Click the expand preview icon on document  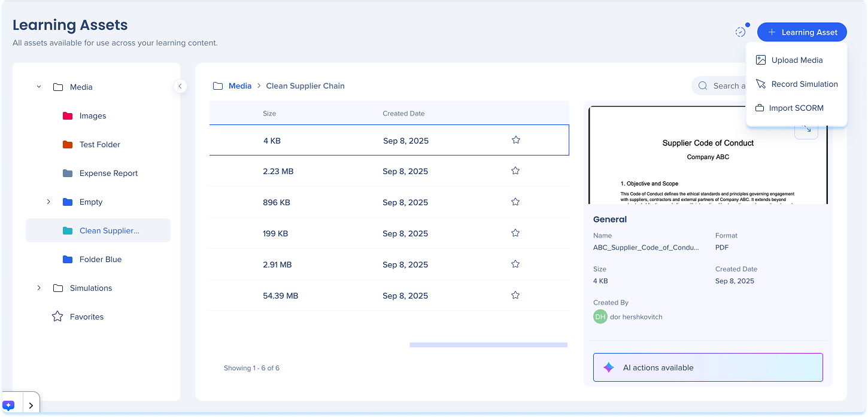[x=806, y=129]
